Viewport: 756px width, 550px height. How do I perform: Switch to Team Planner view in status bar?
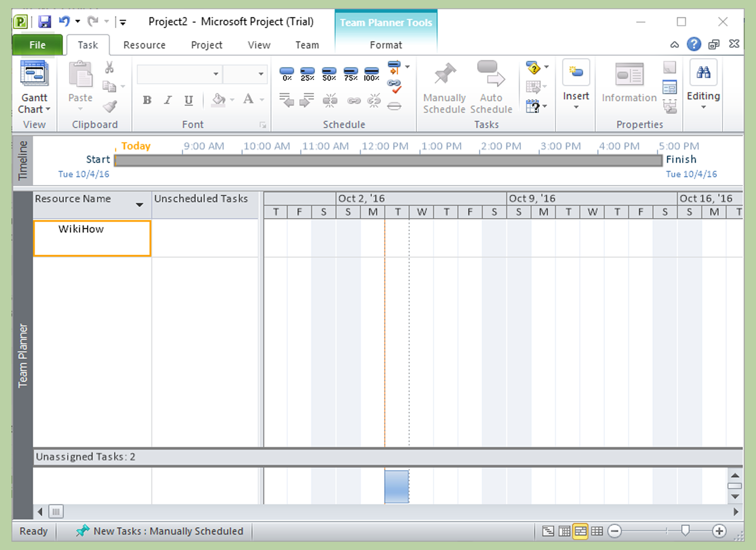580,531
